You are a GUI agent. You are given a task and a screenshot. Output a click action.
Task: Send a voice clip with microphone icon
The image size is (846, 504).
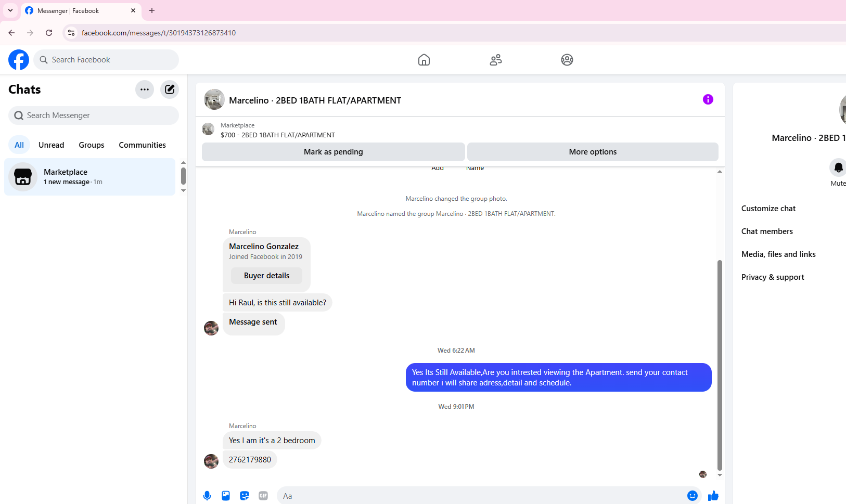click(207, 496)
